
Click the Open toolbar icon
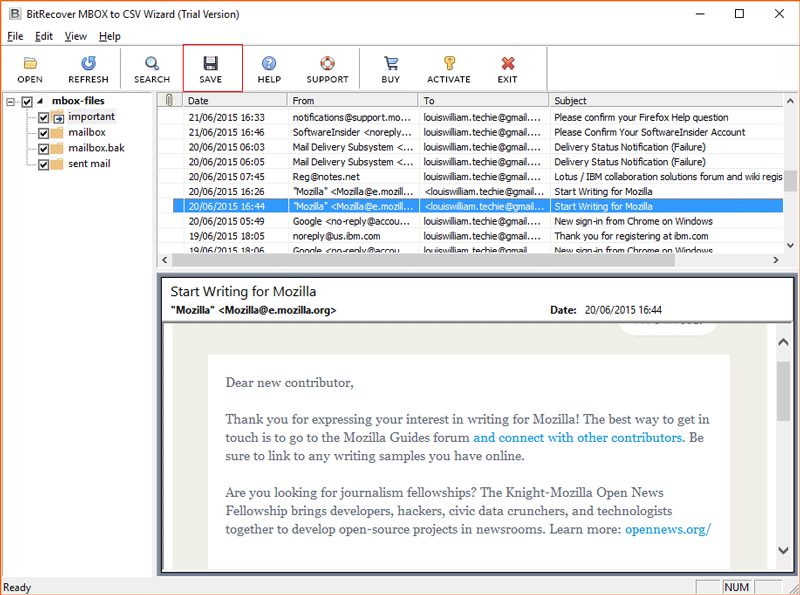pyautogui.click(x=30, y=63)
